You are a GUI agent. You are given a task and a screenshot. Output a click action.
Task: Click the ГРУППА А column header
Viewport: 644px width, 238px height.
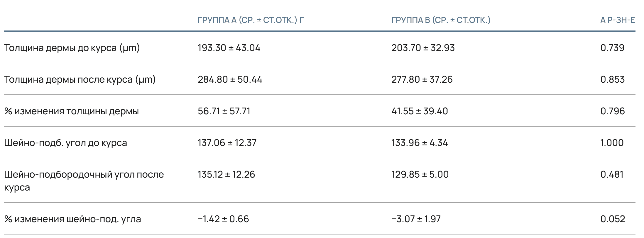click(x=251, y=20)
